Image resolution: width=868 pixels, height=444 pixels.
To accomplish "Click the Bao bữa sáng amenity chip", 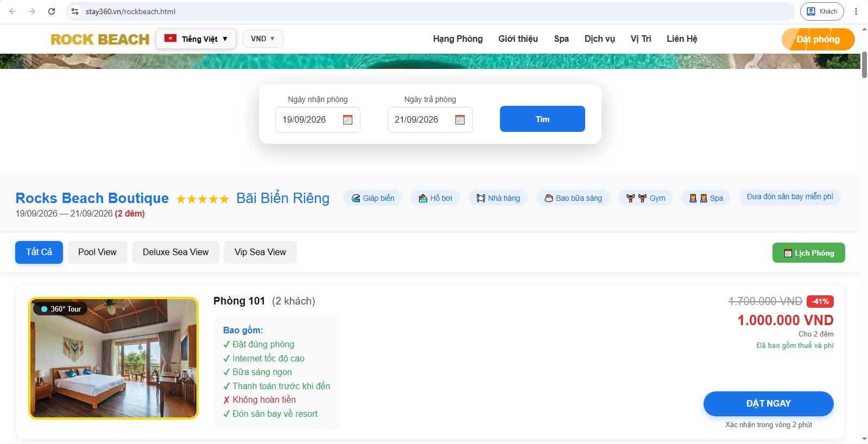I will click(573, 198).
